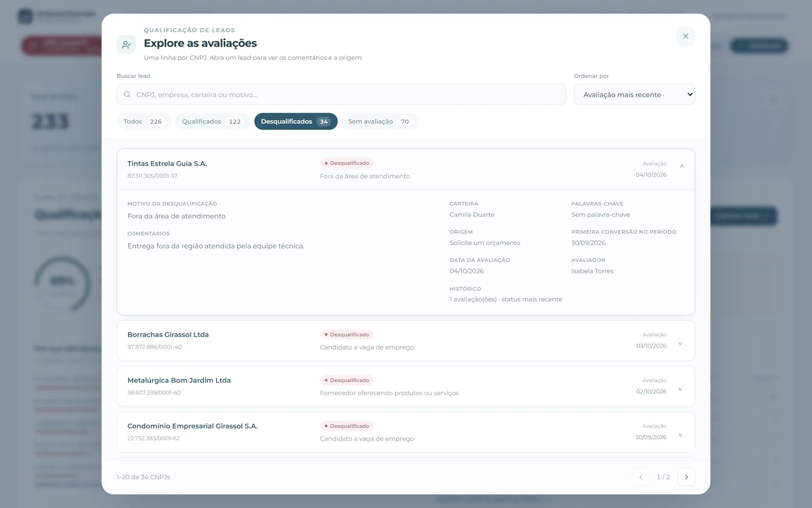Show Sem avaliação 70 leads

[x=380, y=121]
